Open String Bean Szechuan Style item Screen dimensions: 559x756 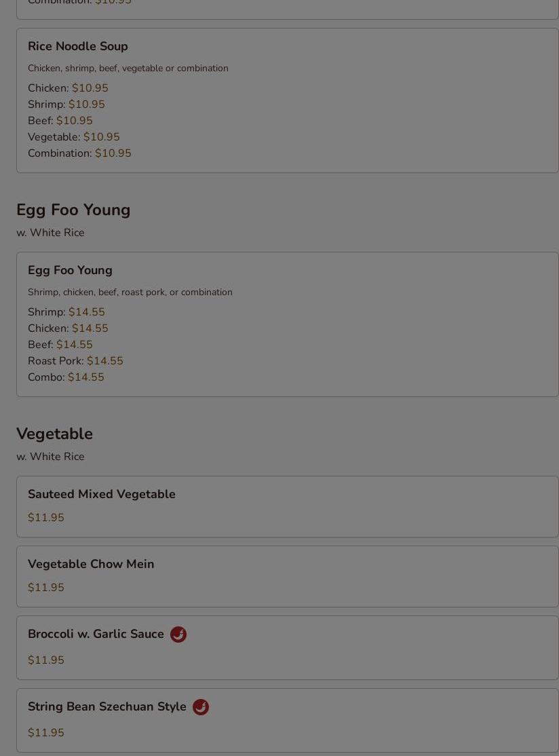pyautogui.click(x=288, y=721)
